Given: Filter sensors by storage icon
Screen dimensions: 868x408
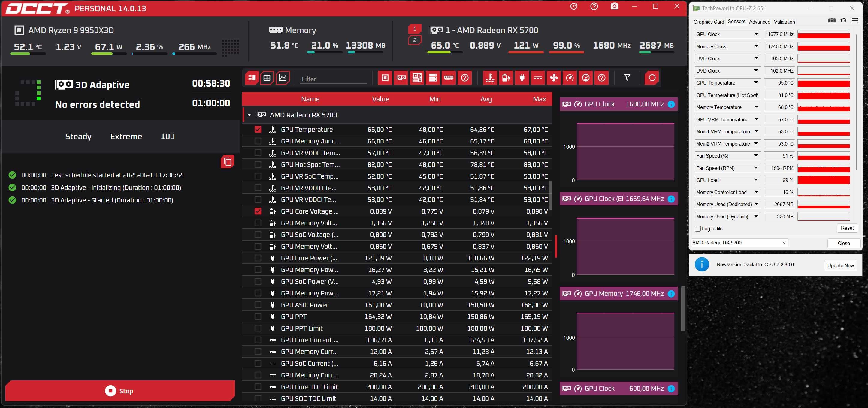Looking at the screenshot, I should [x=433, y=78].
